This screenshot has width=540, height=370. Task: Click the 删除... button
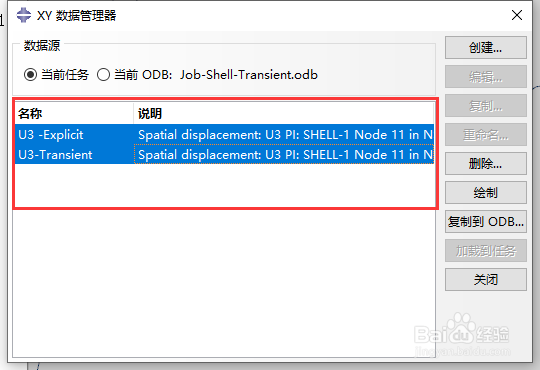click(486, 164)
